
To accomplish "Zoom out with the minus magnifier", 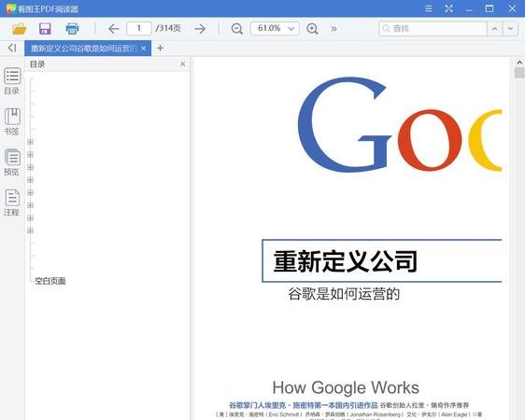I will (237, 29).
